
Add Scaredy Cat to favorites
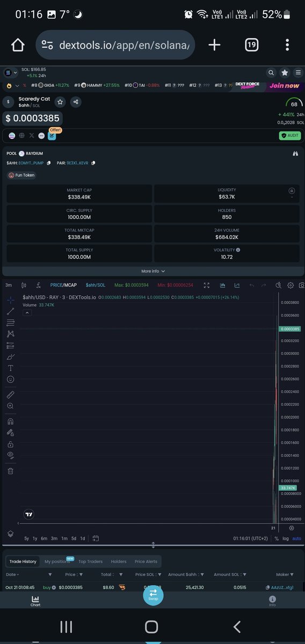[x=60, y=102]
